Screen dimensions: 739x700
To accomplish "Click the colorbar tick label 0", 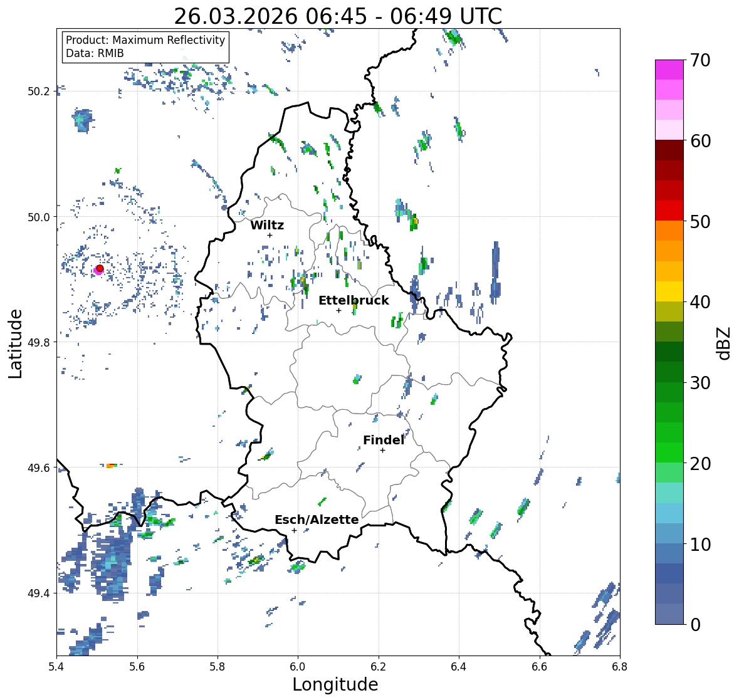I will click(x=695, y=625).
